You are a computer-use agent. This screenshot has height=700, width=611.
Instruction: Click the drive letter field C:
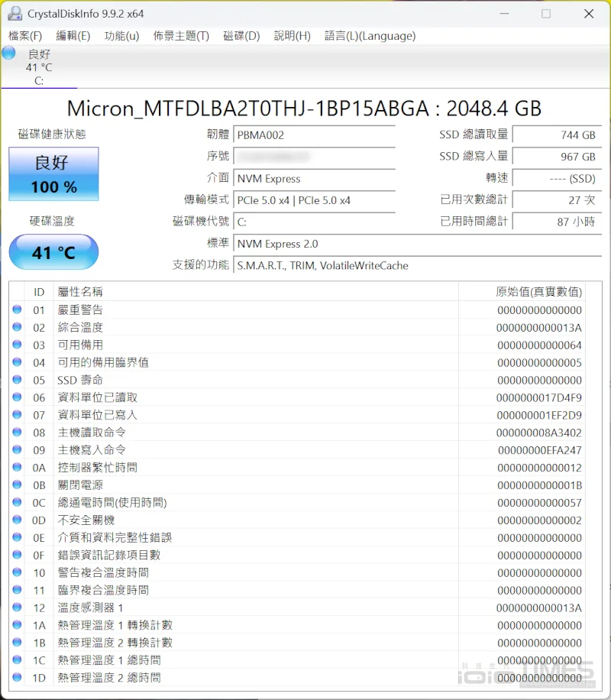pyautogui.click(x=314, y=222)
